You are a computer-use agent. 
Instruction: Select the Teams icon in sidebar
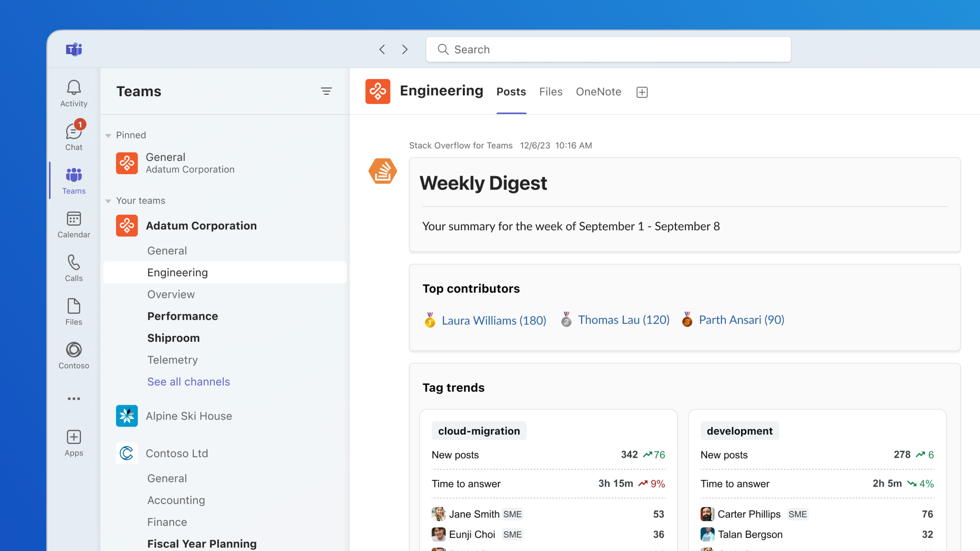[x=74, y=175]
